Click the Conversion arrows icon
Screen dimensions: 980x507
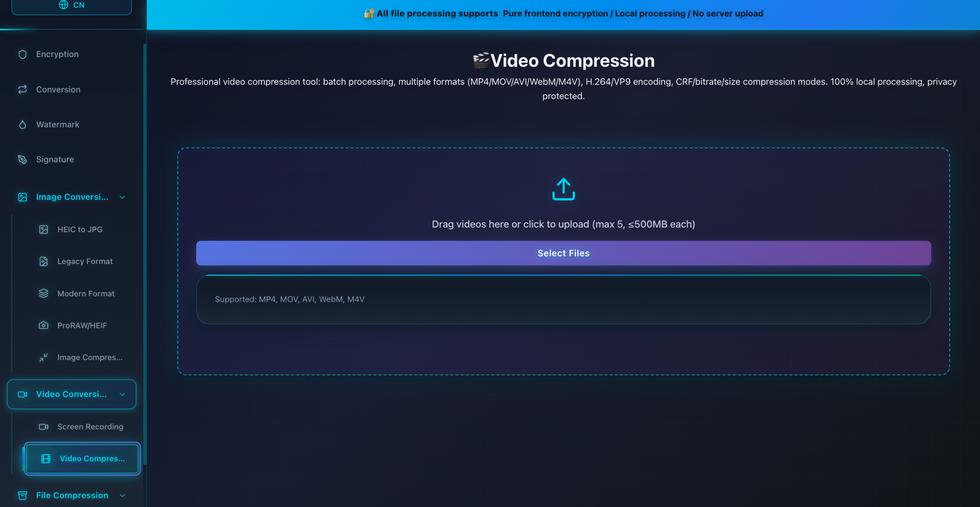tap(22, 89)
